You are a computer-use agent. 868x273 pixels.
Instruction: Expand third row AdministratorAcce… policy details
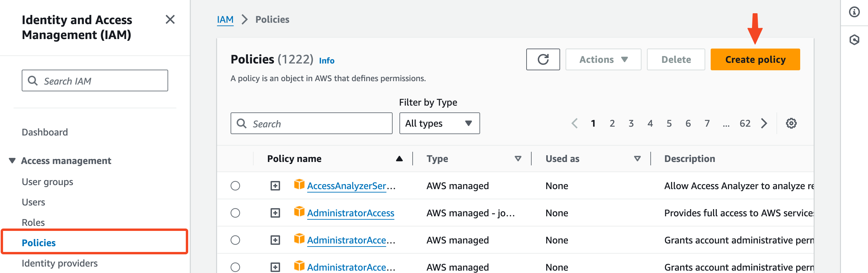coord(275,240)
